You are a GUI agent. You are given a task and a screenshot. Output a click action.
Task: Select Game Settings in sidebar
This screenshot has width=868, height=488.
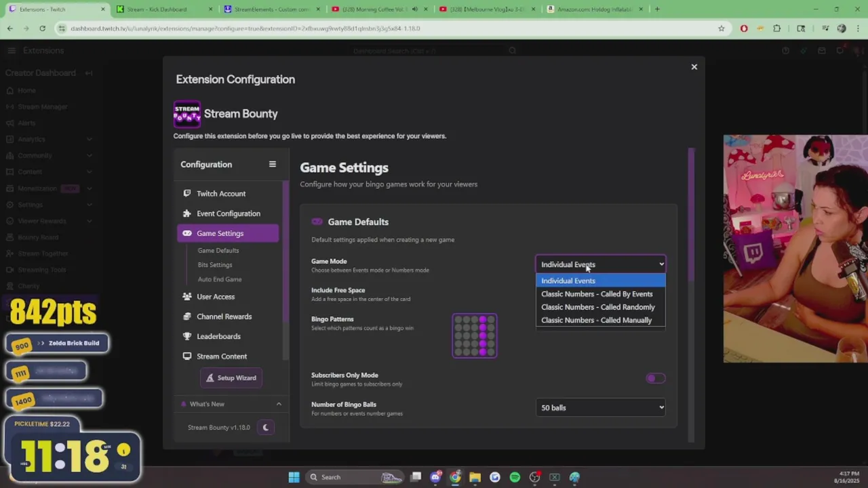pyautogui.click(x=228, y=233)
